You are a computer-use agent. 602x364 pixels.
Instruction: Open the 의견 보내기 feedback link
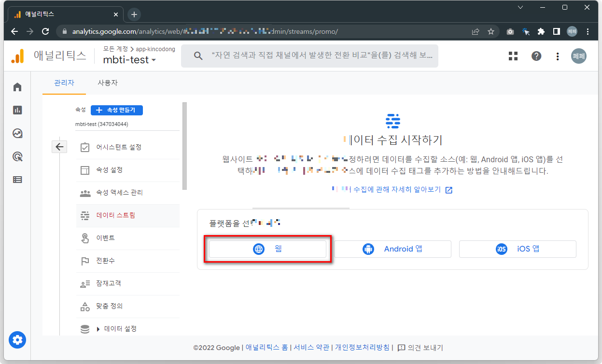(425, 348)
